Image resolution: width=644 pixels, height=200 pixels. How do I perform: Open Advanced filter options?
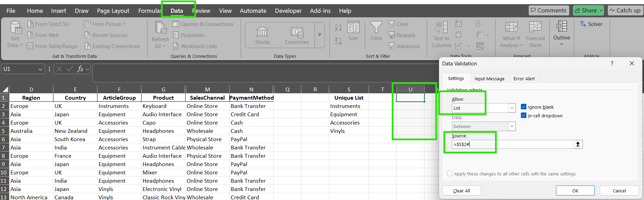pos(404,46)
